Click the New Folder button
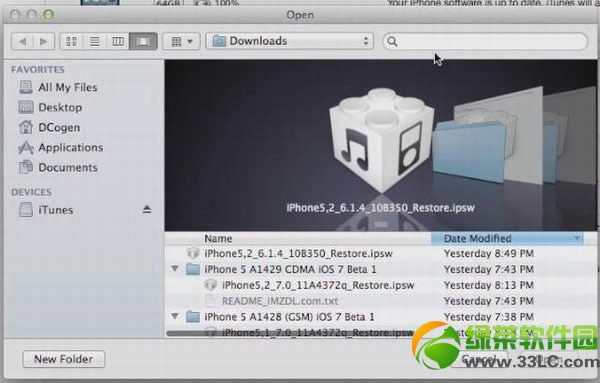Viewport: 600px width, 383px height. click(x=64, y=359)
